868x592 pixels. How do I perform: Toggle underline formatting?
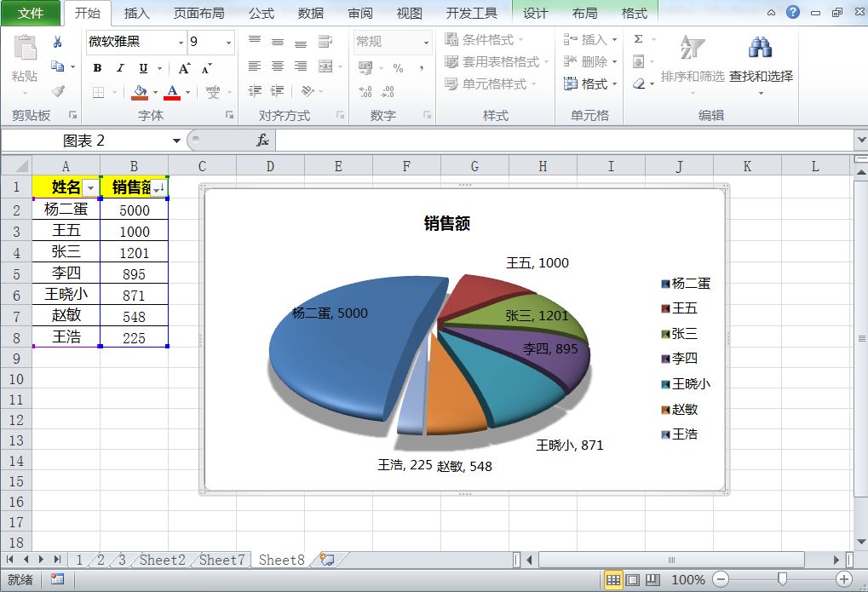click(x=143, y=68)
